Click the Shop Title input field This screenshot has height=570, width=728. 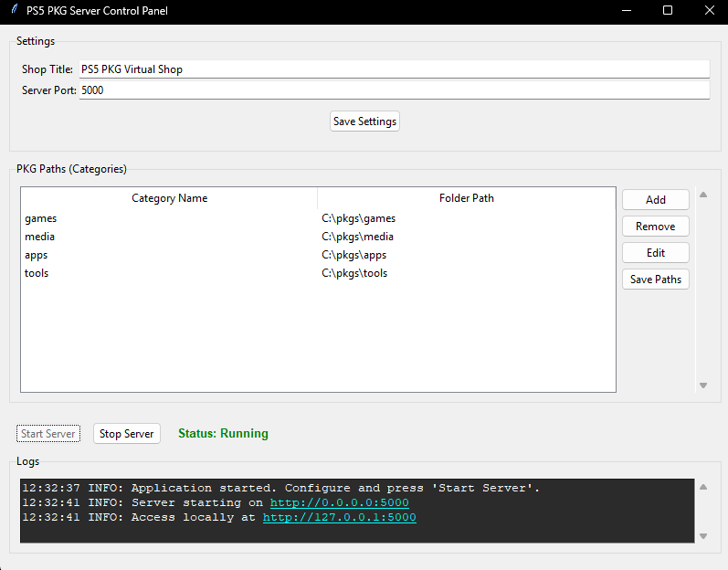(394, 69)
